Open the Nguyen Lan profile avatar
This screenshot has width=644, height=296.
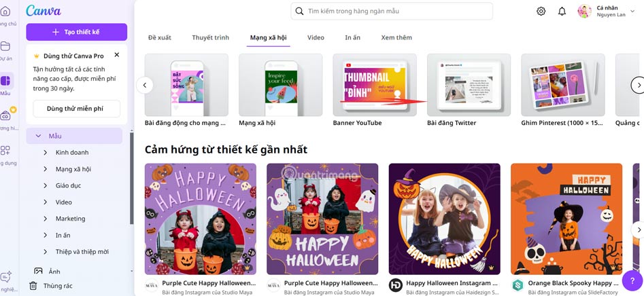[584, 12]
